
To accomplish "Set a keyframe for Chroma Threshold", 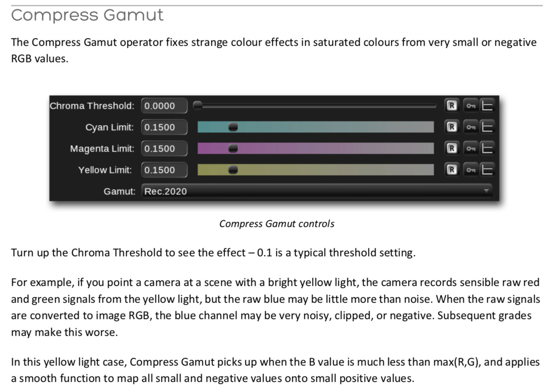I will (471, 105).
